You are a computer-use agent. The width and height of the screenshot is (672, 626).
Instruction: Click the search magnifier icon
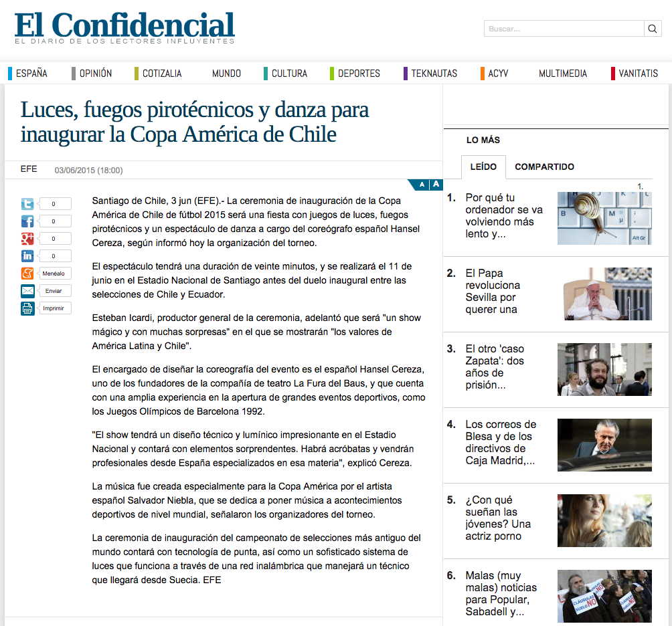point(653,29)
